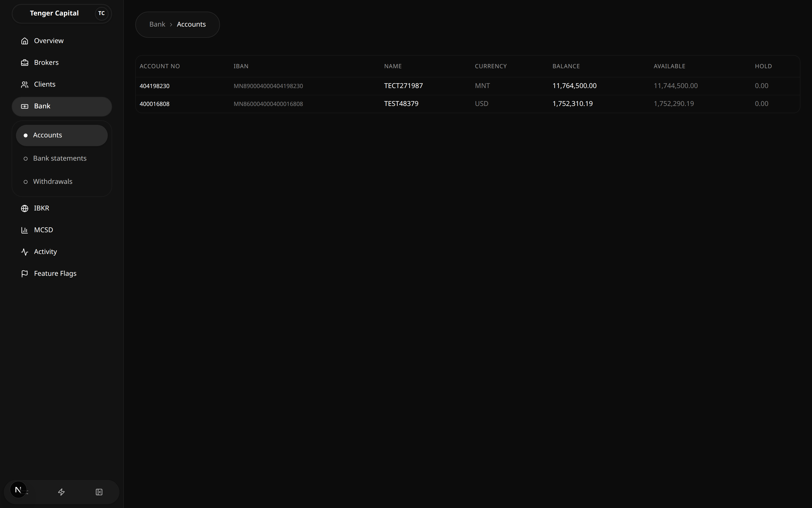Click the TC avatar badge
The height and width of the screenshot is (508, 812).
(101, 14)
